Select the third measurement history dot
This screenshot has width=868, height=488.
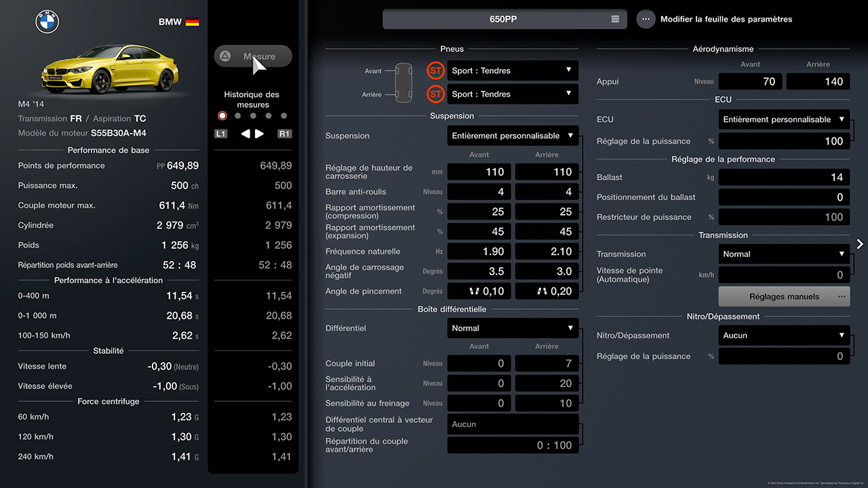point(253,116)
